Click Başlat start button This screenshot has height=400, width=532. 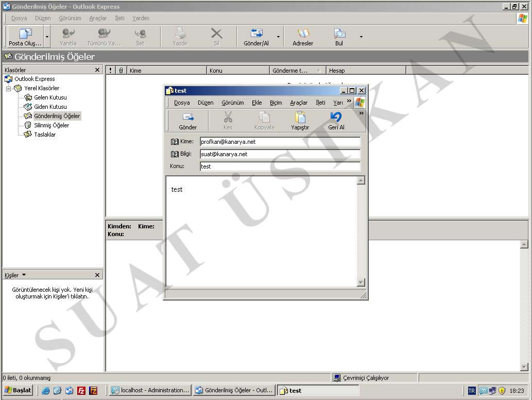pyautogui.click(x=19, y=390)
